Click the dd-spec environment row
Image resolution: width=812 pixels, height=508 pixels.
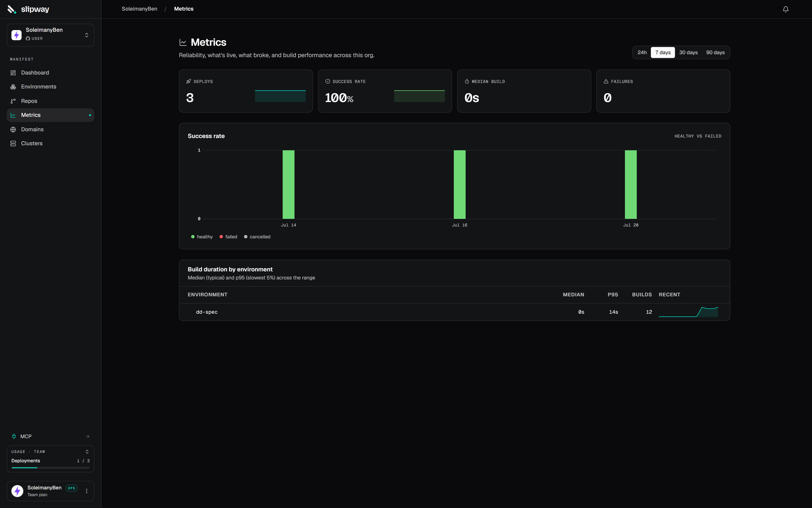pyautogui.click(x=454, y=312)
